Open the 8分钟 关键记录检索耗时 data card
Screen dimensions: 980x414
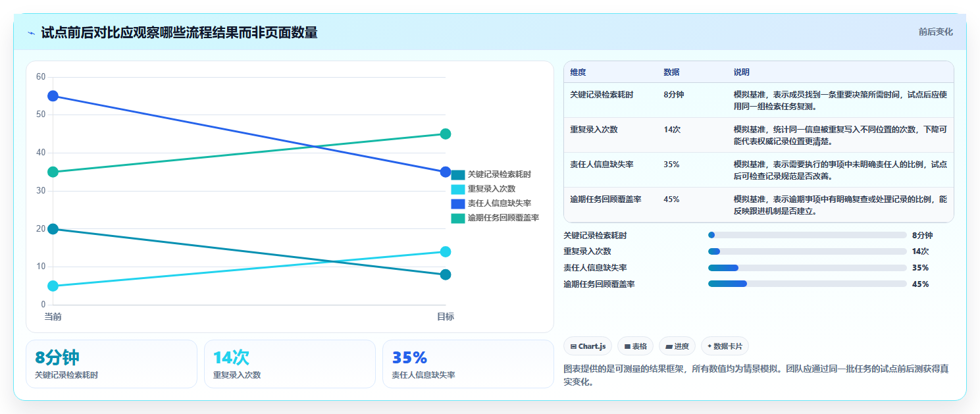[111, 364]
